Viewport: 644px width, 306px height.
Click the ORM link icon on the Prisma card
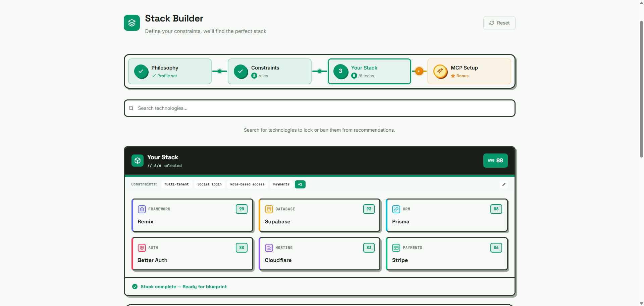tap(396, 209)
